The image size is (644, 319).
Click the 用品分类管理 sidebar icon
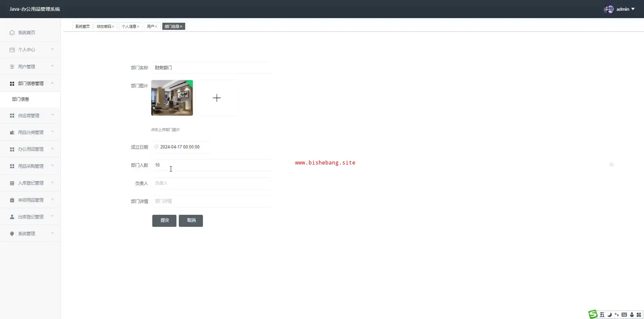tap(12, 132)
